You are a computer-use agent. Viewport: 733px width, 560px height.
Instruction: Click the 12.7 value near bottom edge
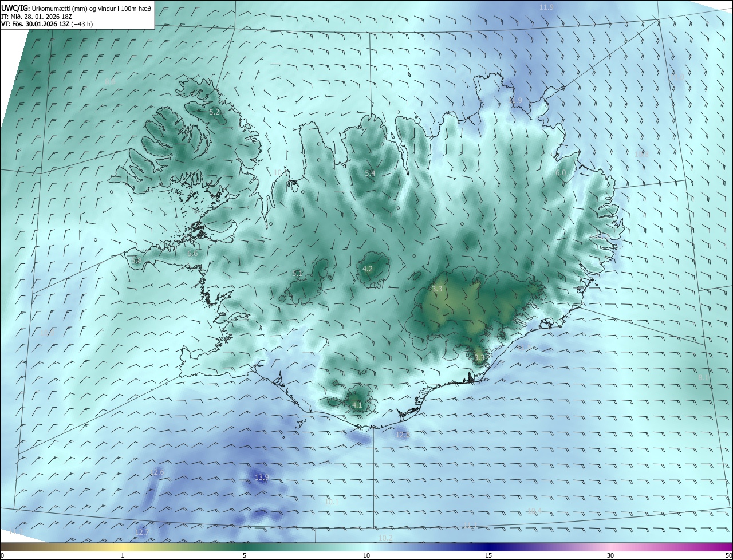pos(141,532)
